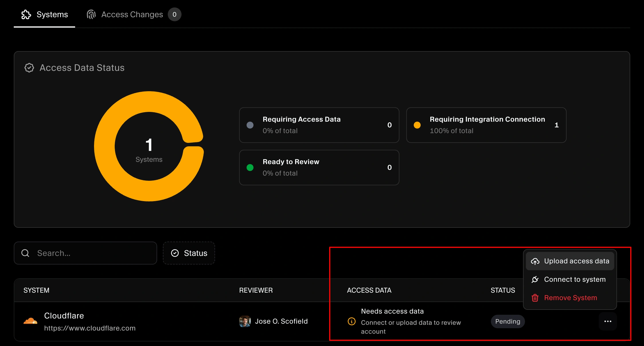Click the gray Requiring Access Data dot
Viewport: 644px width, 346px height.
250,125
